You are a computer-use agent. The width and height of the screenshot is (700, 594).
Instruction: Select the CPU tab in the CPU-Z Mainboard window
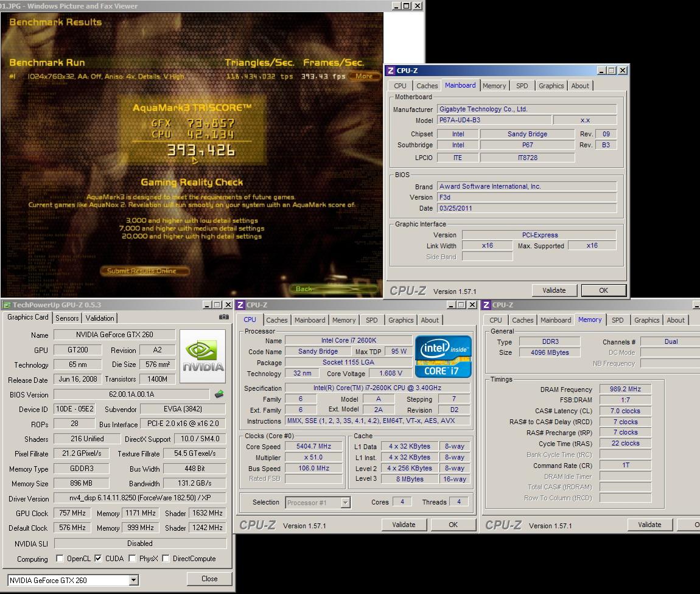pyautogui.click(x=400, y=86)
